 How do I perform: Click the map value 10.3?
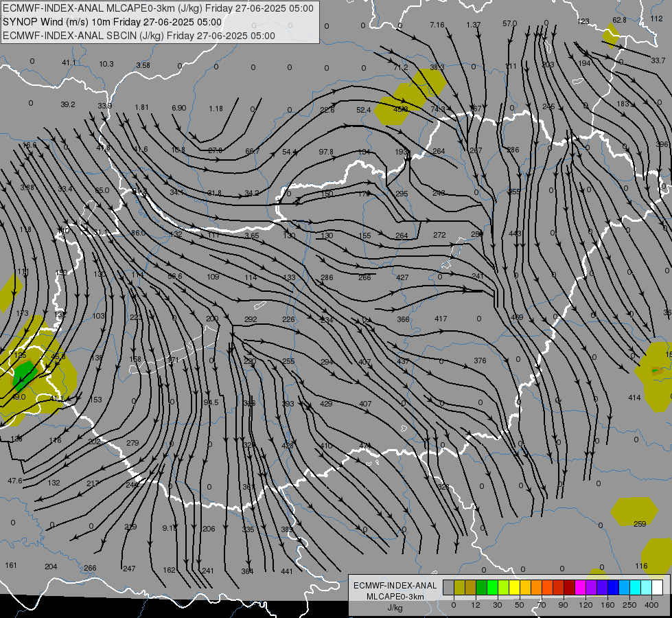(106, 64)
